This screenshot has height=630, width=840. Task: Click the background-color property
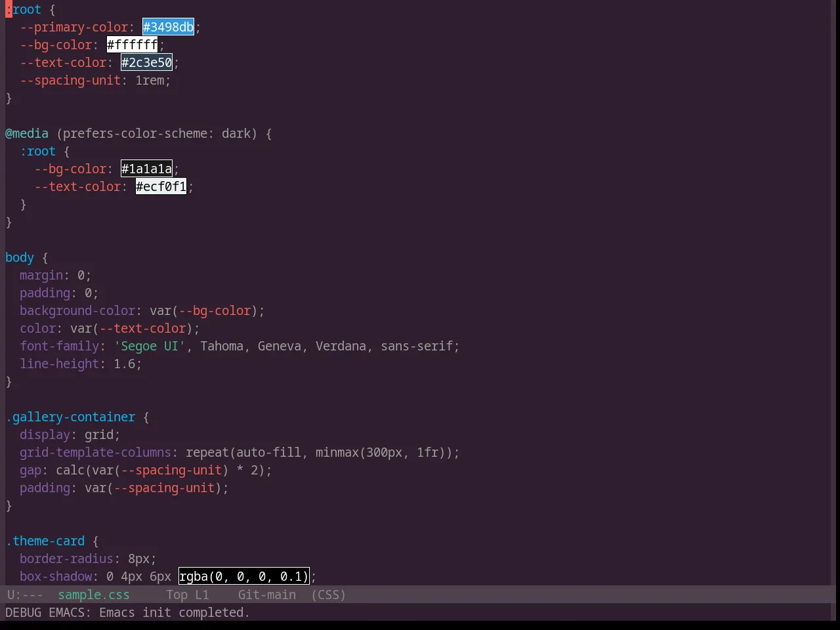coord(77,310)
